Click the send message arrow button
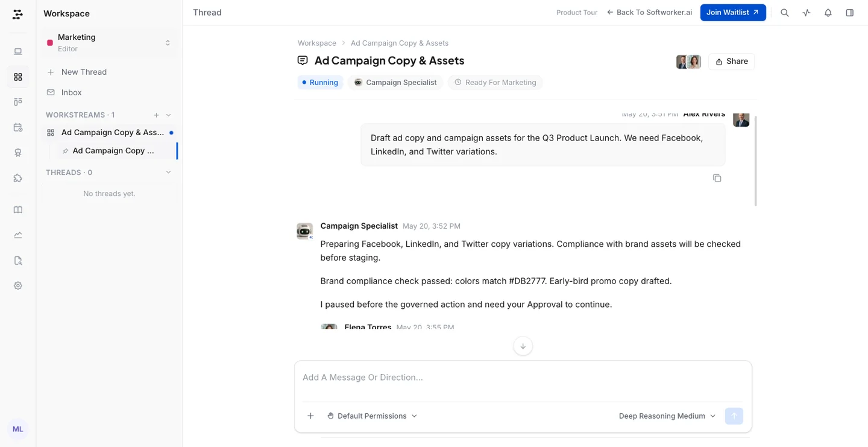Screen dimensions: 868x447 pos(734,416)
